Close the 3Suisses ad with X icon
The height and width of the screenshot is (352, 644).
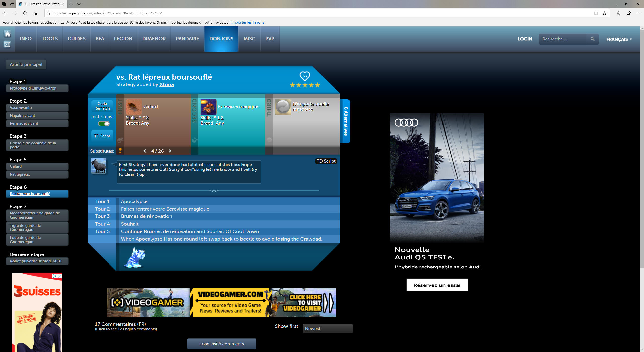coord(60,276)
